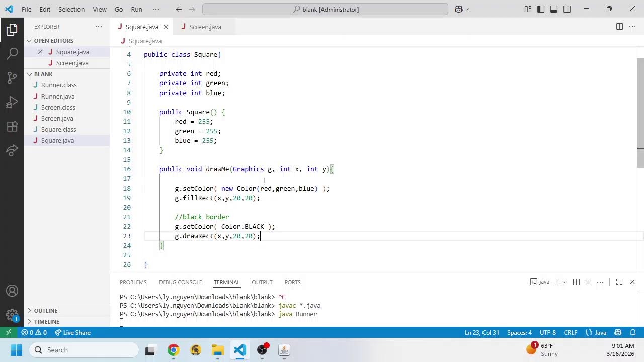644x362 pixels.
Task: Split the terminal
Action: pos(576,282)
